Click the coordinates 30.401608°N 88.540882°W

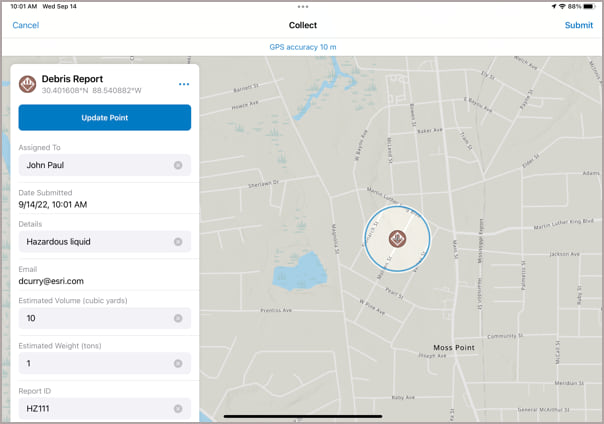(x=91, y=90)
